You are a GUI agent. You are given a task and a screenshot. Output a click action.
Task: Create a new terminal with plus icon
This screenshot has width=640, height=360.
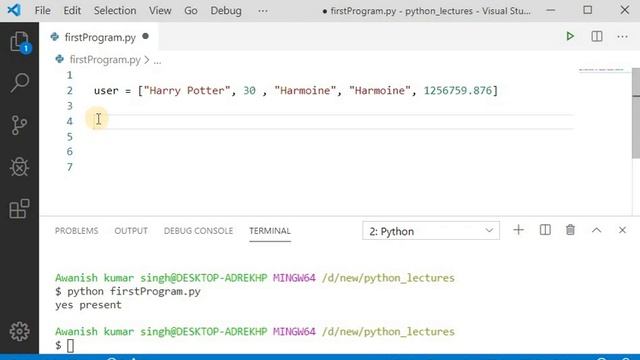[x=518, y=230]
